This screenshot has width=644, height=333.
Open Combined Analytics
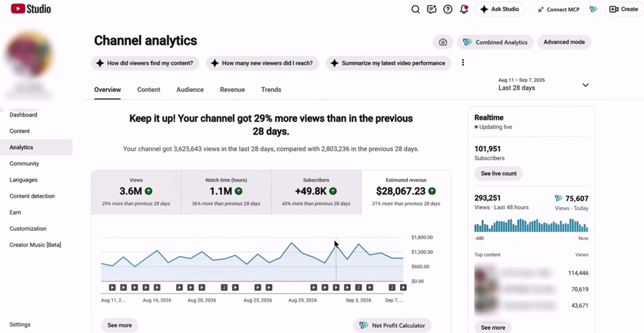(x=496, y=42)
